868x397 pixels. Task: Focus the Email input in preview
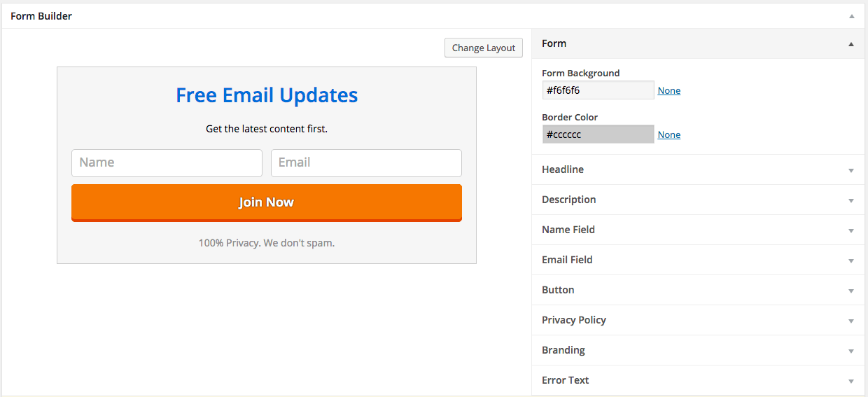(366, 162)
